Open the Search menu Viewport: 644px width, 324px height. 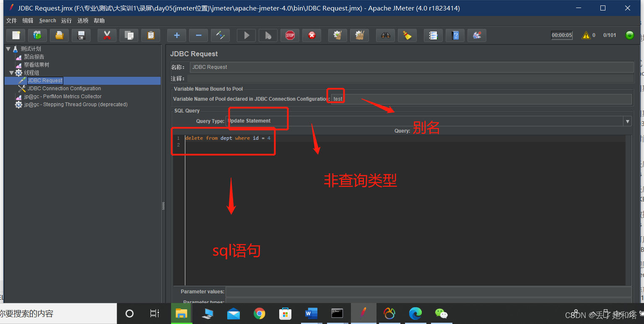(x=47, y=21)
